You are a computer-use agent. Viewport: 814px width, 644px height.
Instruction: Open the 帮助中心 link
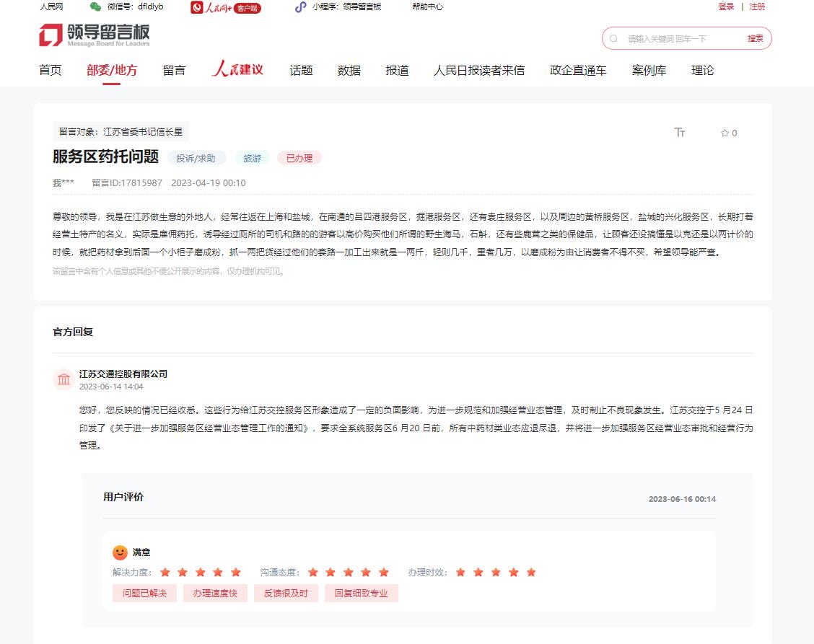427,6
